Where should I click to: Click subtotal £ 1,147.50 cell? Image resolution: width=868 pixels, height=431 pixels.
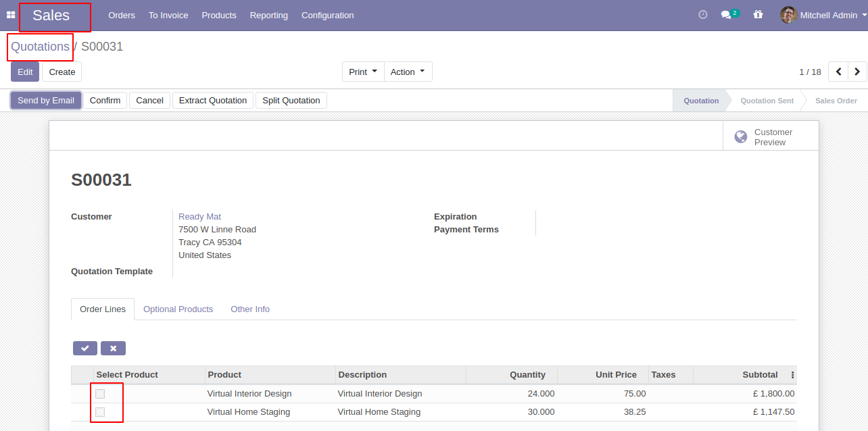(745, 412)
